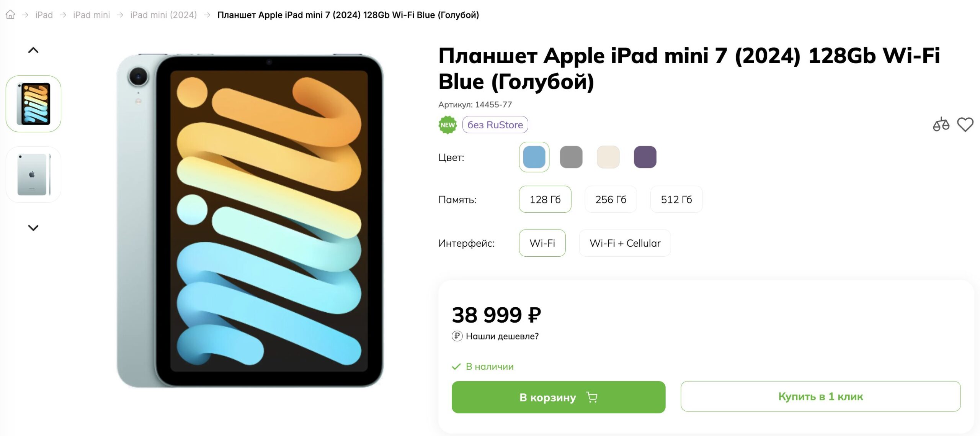
Task: Open the без RuStore tag
Action: coord(495,125)
